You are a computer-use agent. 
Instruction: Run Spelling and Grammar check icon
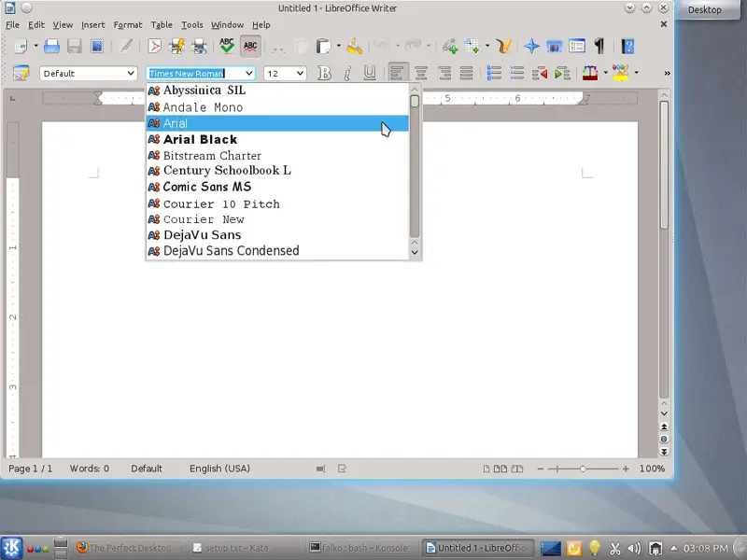(227, 46)
